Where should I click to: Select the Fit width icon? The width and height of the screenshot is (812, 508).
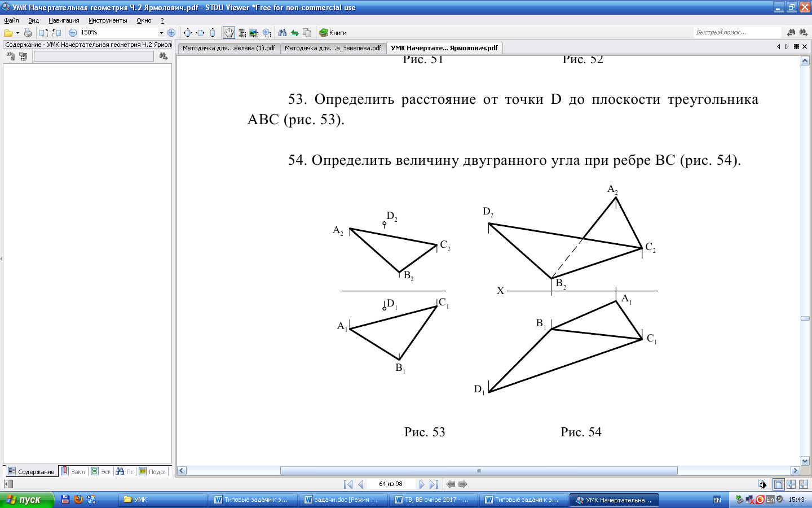pos(200,33)
